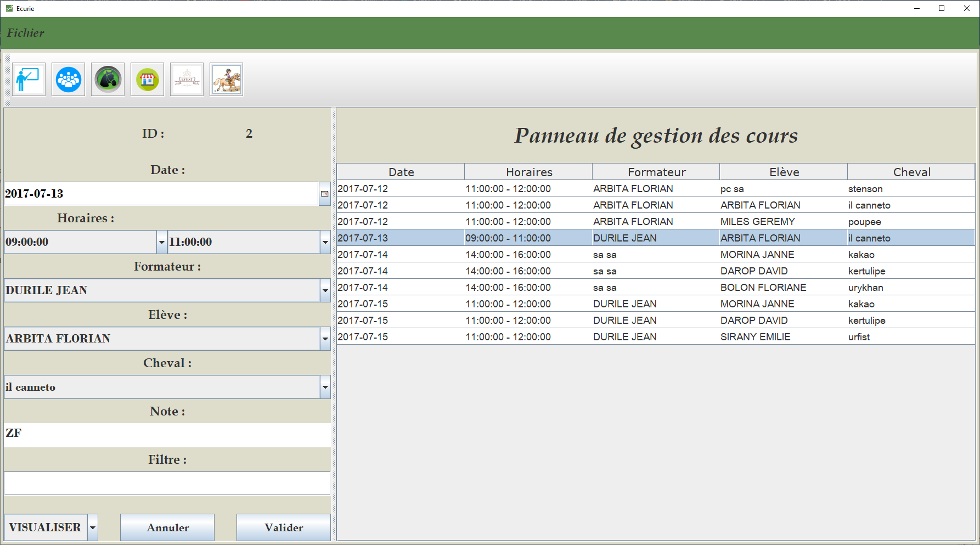Click the Valider button
Screen dimensions: 980x545
283,527
